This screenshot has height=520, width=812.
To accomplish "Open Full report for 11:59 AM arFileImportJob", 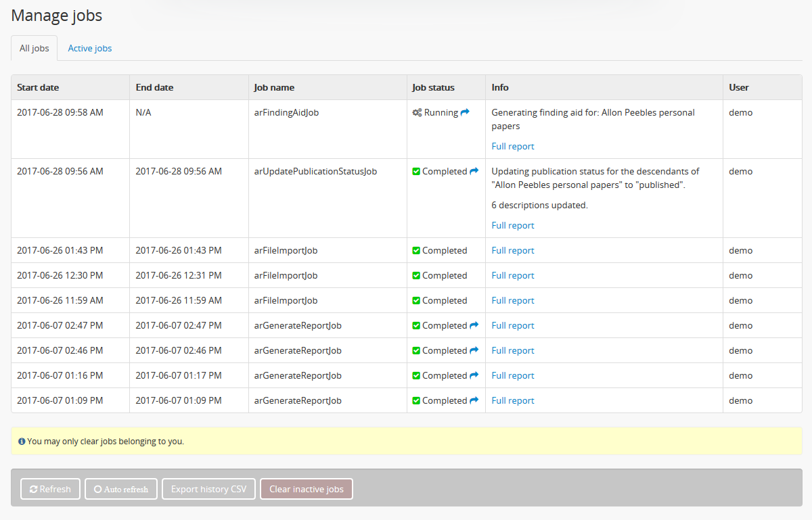I will point(512,301).
